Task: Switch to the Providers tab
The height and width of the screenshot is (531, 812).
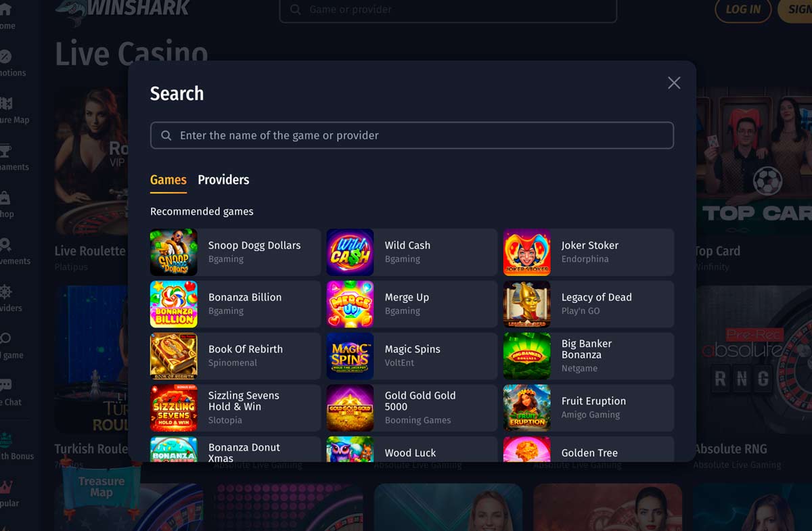Action: tap(223, 180)
